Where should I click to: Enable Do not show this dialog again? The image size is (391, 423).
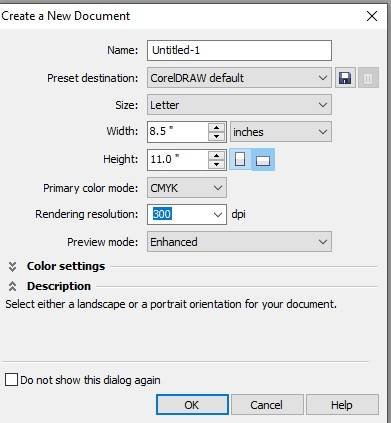point(12,380)
